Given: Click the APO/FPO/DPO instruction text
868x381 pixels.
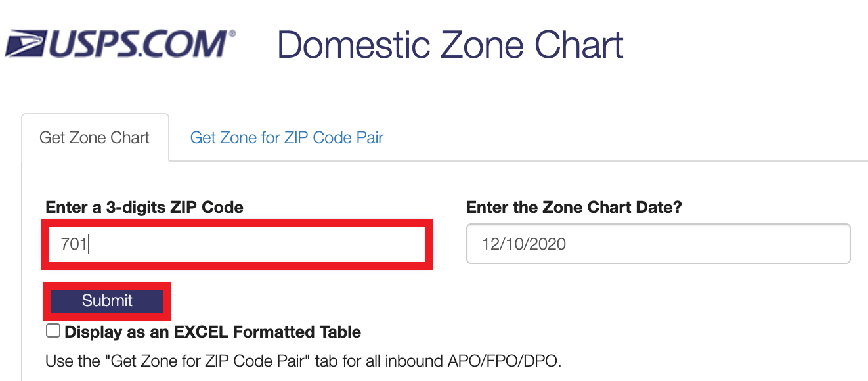Looking at the screenshot, I should (303, 361).
